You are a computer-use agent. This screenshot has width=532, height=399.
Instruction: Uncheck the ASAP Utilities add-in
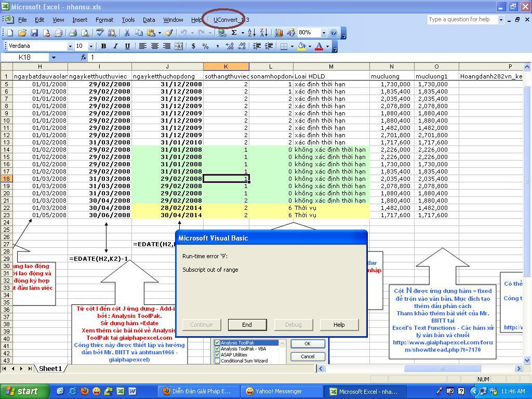[x=217, y=354]
